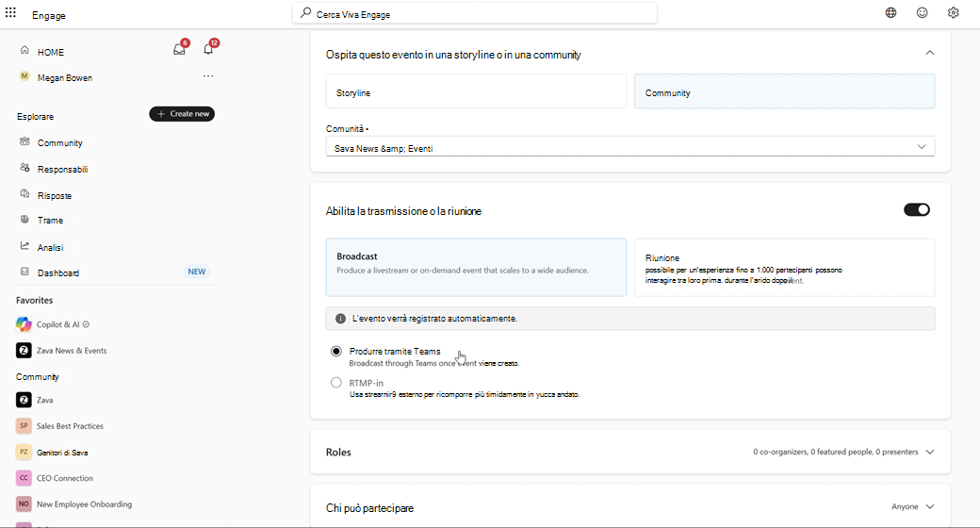
Task: Open Sales Best Practices community
Action: tap(70, 426)
